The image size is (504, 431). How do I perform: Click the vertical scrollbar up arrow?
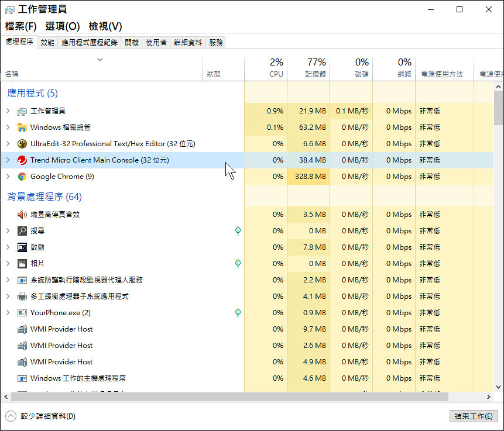point(498,87)
